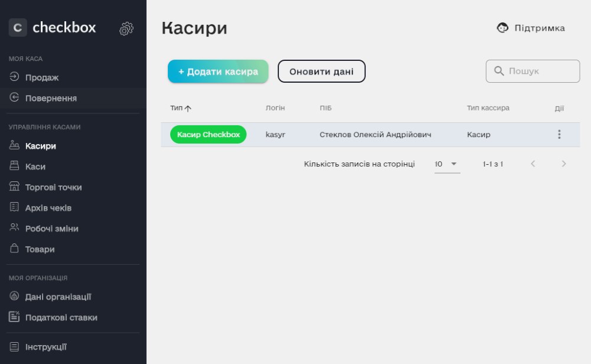Open the Підтримка support link
Image resolution: width=591 pixels, height=364 pixels.
(x=531, y=28)
